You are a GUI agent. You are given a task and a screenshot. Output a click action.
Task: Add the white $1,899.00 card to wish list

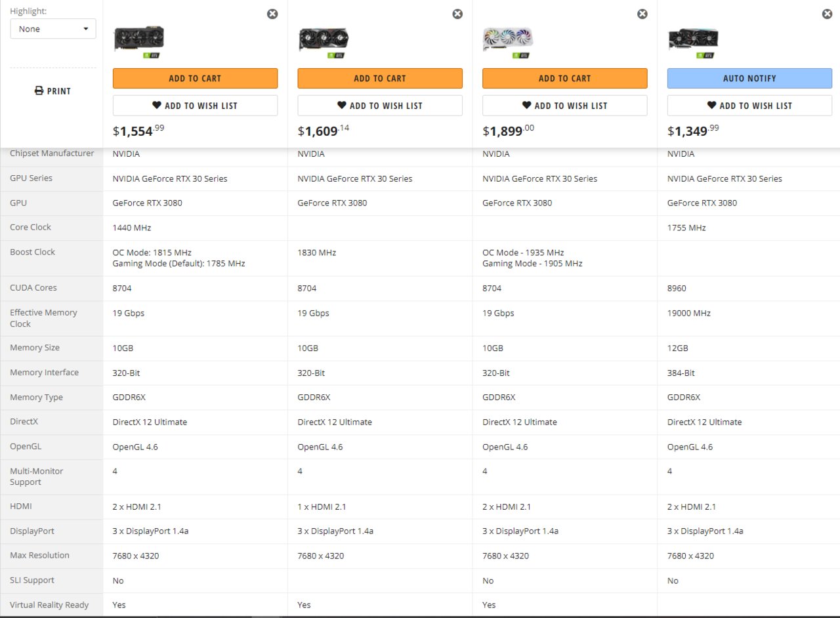[565, 106]
